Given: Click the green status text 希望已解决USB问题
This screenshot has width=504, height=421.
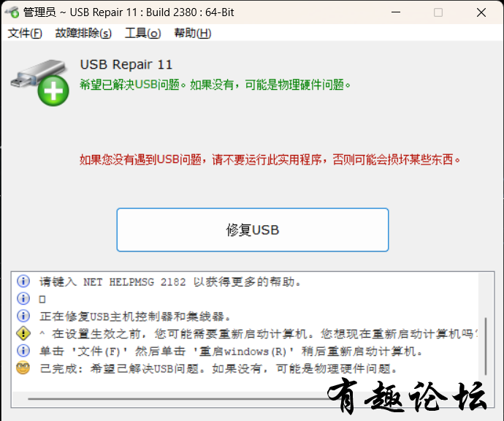Looking at the screenshot, I should pos(215,85).
